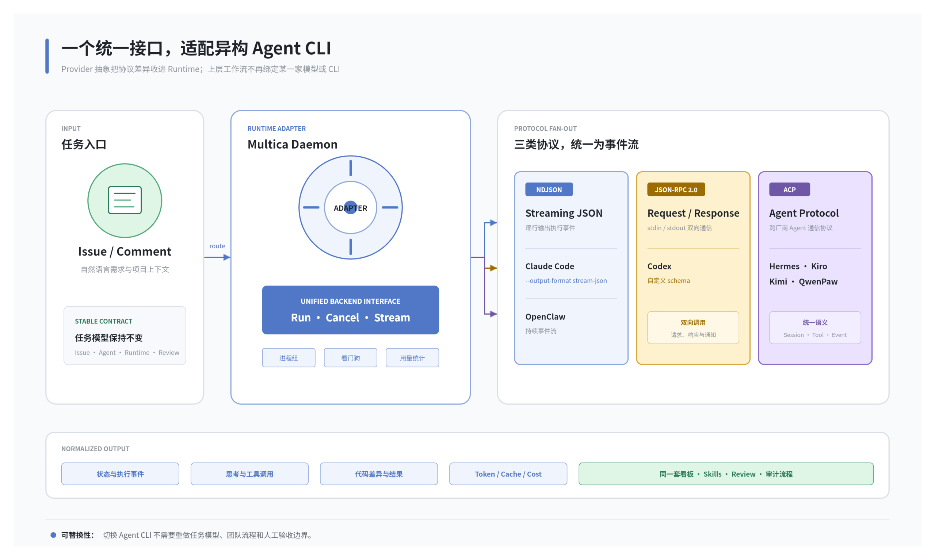Click the Claude Code entry
935x560 pixels.
click(550, 266)
